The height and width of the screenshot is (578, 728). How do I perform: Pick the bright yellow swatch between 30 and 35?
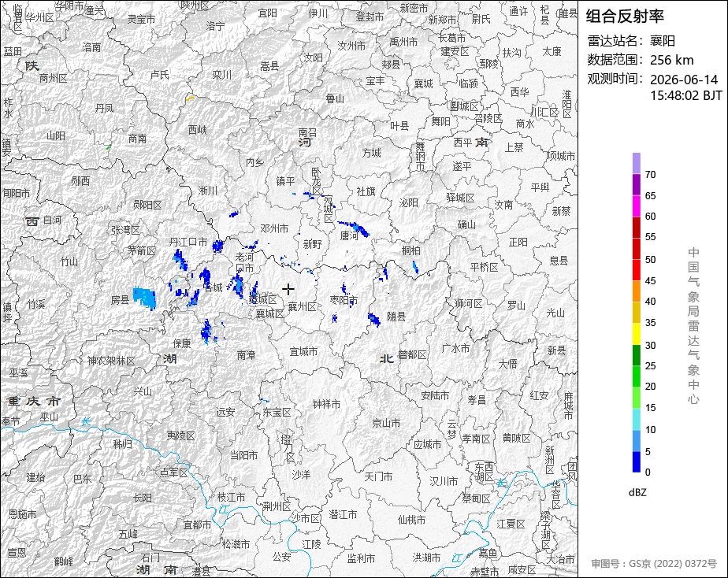(x=637, y=334)
